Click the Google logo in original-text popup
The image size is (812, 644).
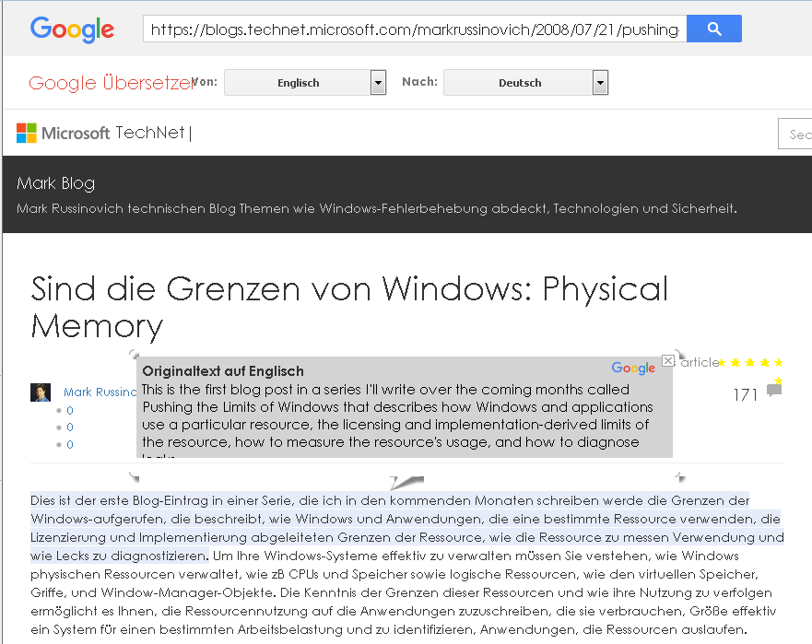click(x=633, y=369)
